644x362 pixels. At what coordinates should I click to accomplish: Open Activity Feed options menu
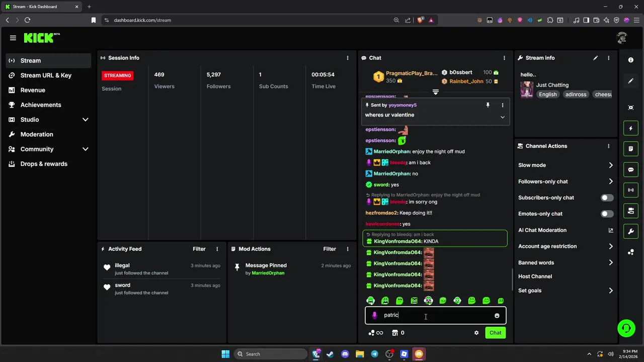tap(217, 249)
